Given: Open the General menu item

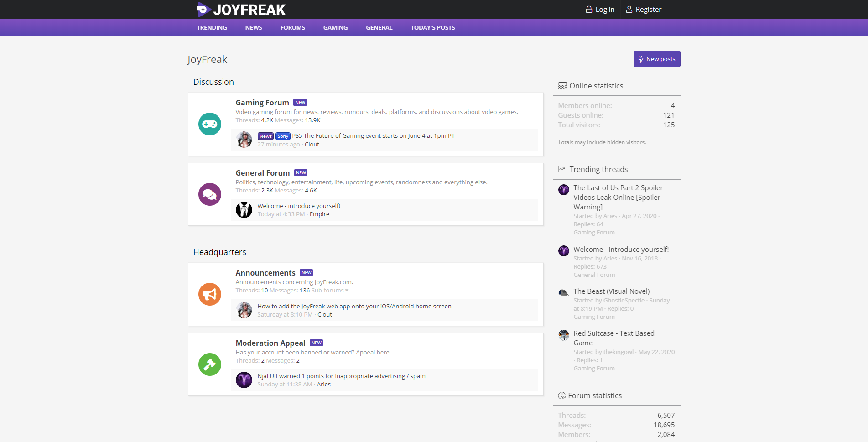Looking at the screenshot, I should click(379, 27).
